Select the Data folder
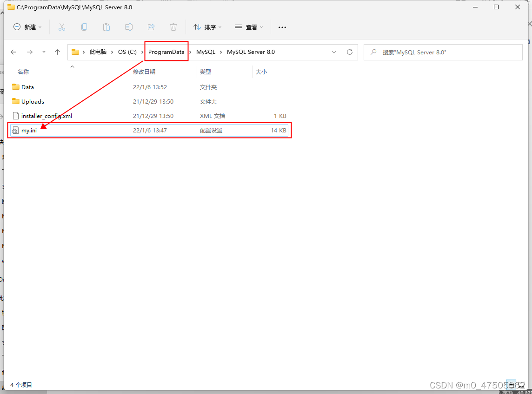This screenshot has height=394, width=532. coord(149,87)
